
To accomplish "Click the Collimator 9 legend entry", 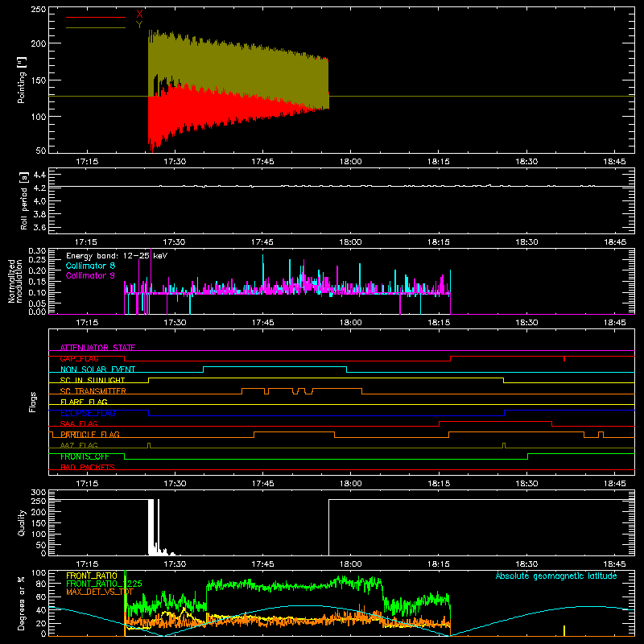I will 90,275.
